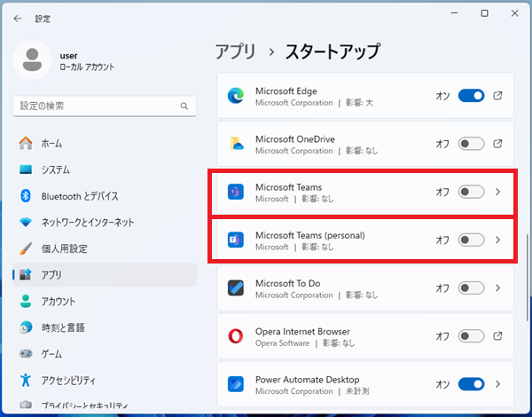532x417 pixels.
Task: Enable Microsoft Teams startup toggle
Action: [472, 192]
